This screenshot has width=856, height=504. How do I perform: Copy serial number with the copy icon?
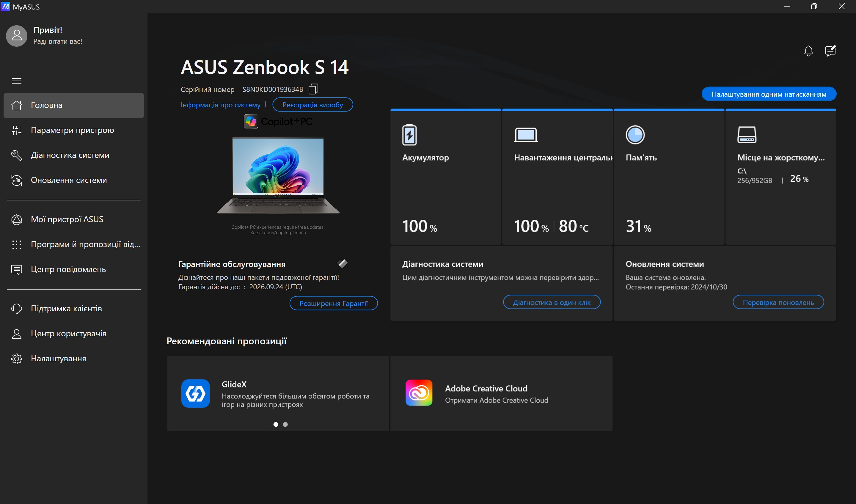click(x=313, y=89)
